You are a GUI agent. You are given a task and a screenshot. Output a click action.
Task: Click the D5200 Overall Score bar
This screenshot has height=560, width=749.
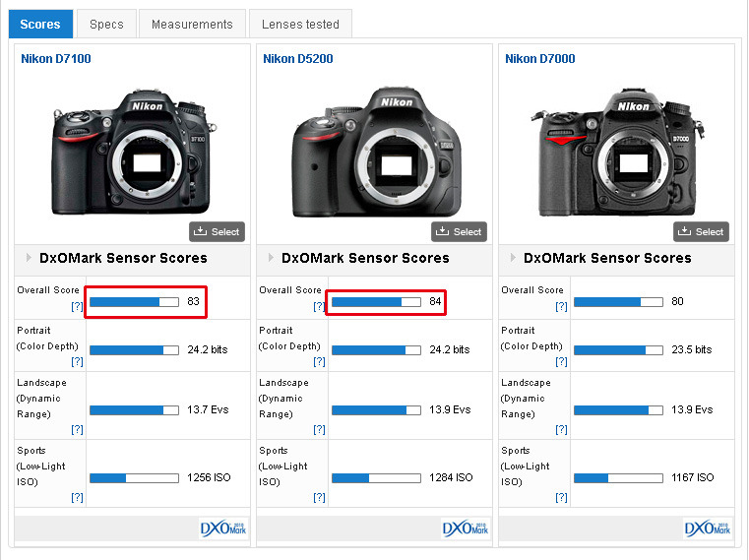pyautogui.click(x=376, y=302)
